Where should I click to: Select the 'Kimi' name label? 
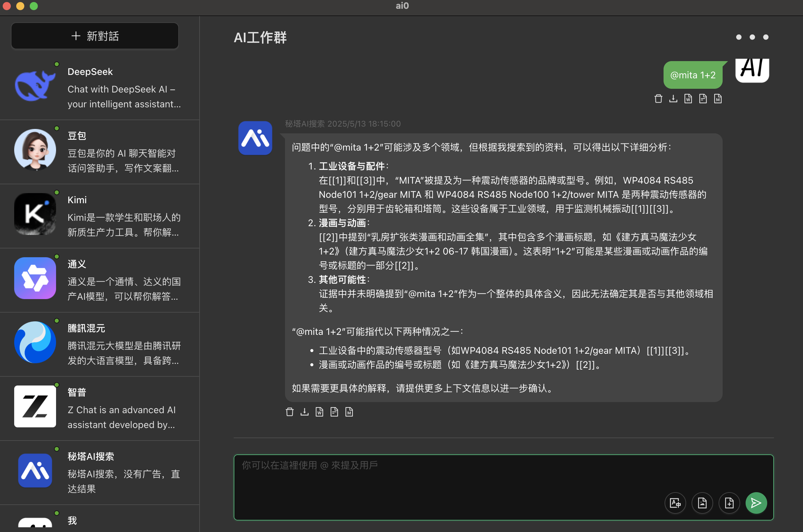point(77,200)
